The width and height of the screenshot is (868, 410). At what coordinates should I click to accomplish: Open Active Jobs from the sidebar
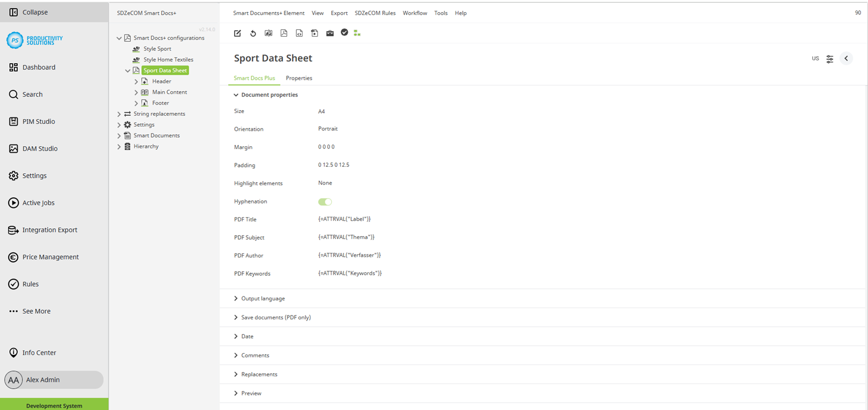(38, 202)
